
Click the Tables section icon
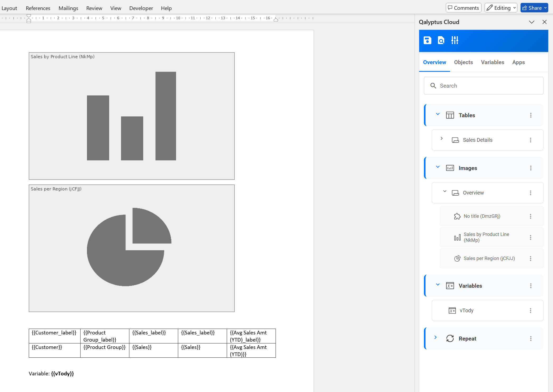click(450, 115)
